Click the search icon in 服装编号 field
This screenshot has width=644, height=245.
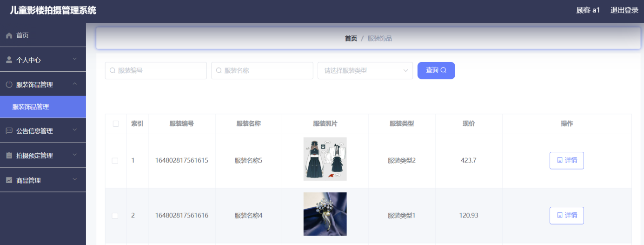coord(113,70)
